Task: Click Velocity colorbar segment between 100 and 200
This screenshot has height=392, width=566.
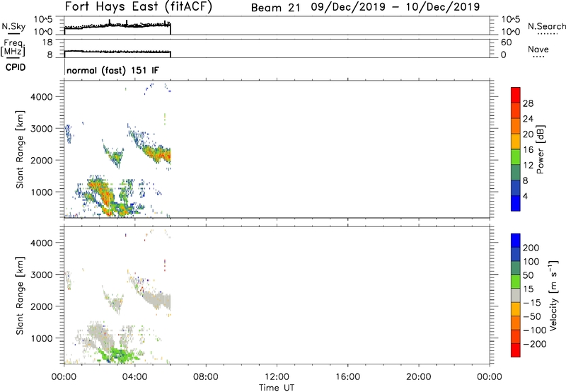Action: pos(516,255)
